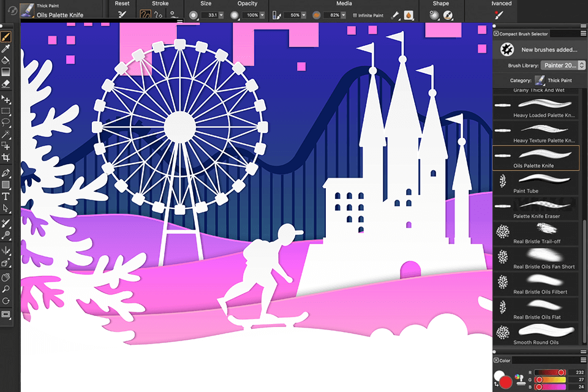Swap primary and secondary colors

tap(496, 384)
